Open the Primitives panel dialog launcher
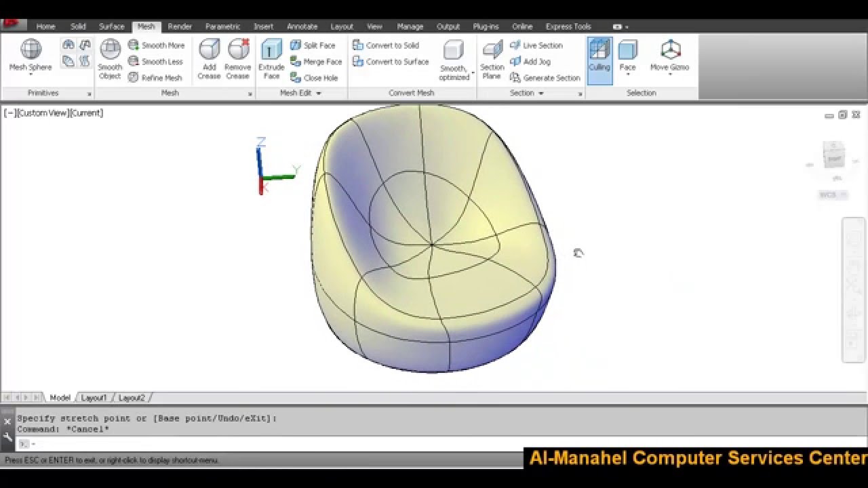Image resolution: width=868 pixels, height=488 pixels. click(x=89, y=94)
